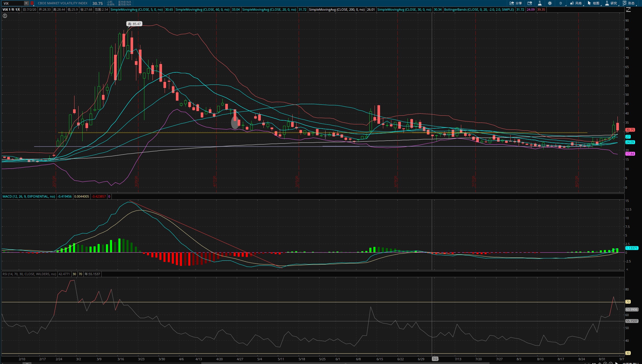The height and width of the screenshot is (364, 642).
Task: Open chart settings gear icon
Action: pyautogui.click(x=550, y=3)
